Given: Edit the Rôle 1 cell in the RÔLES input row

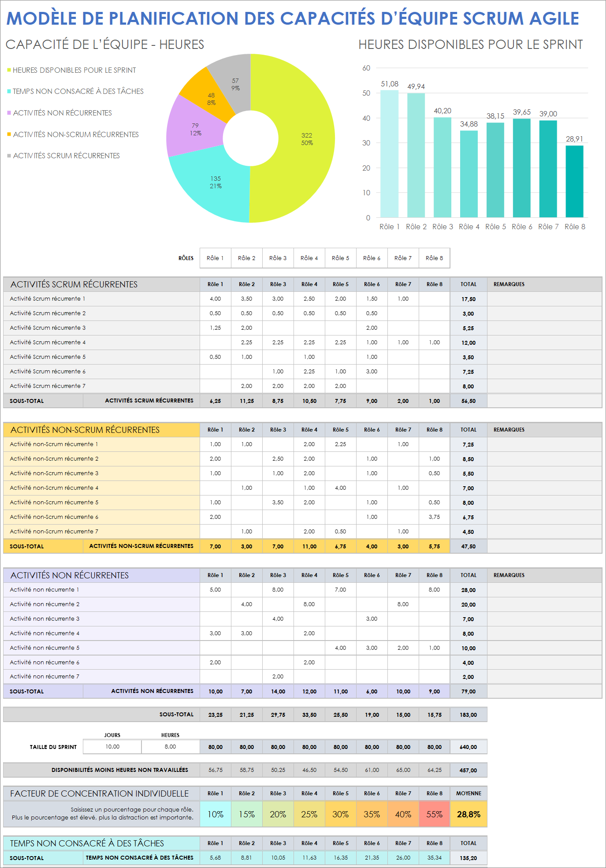Looking at the screenshot, I should [215, 258].
